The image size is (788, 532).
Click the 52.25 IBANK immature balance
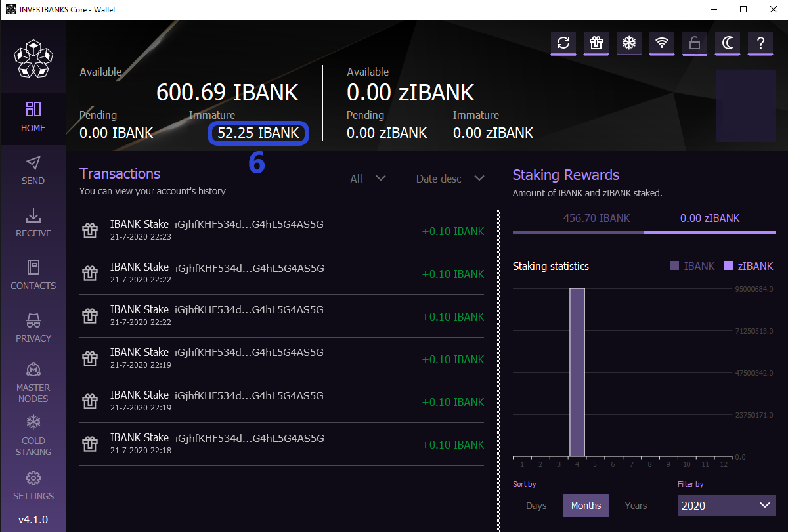click(258, 133)
